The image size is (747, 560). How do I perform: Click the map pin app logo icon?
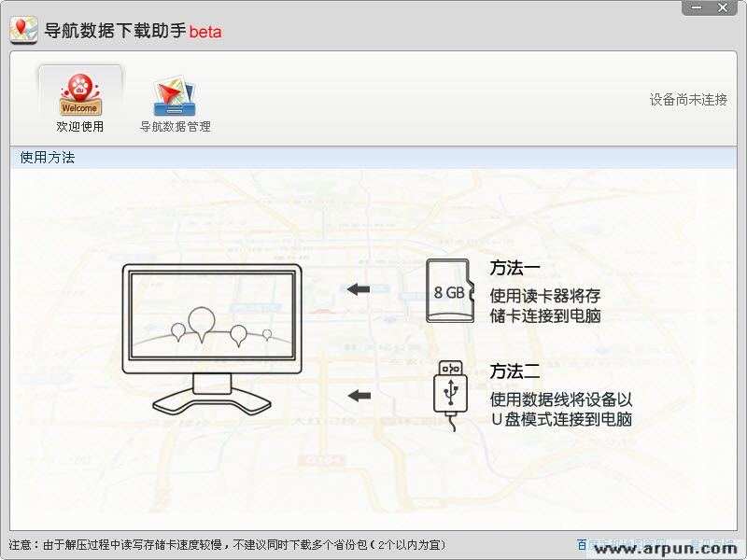click(23, 30)
